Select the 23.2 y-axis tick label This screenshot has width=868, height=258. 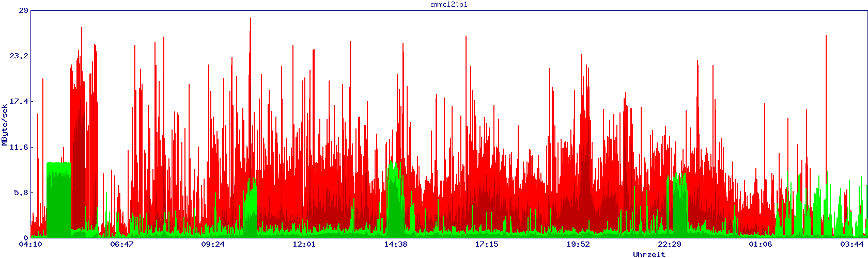(x=20, y=56)
